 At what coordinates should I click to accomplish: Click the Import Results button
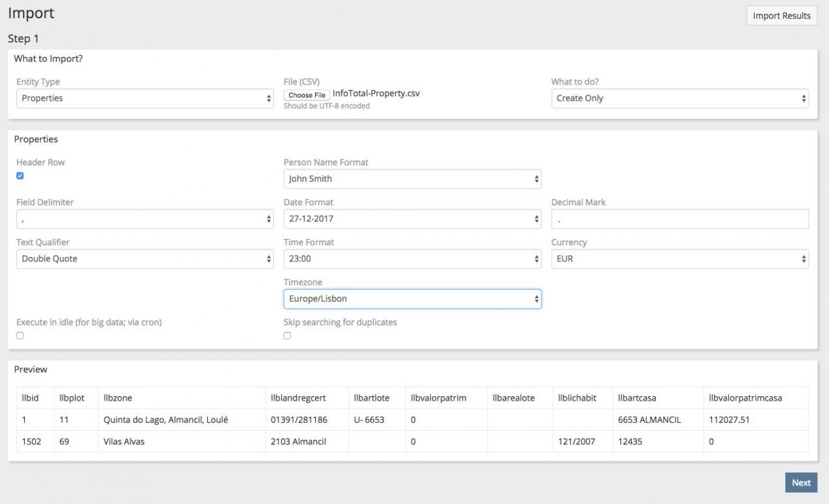(x=781, y=16)
